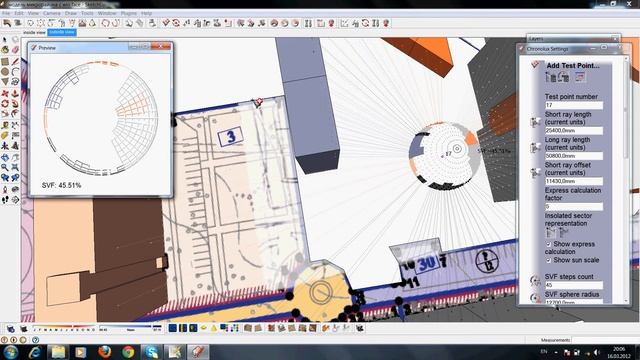Image resolution: width=640 pixels, height=360 pixels.
Task: Select the Pan hand tool
Action: [15, 157]
